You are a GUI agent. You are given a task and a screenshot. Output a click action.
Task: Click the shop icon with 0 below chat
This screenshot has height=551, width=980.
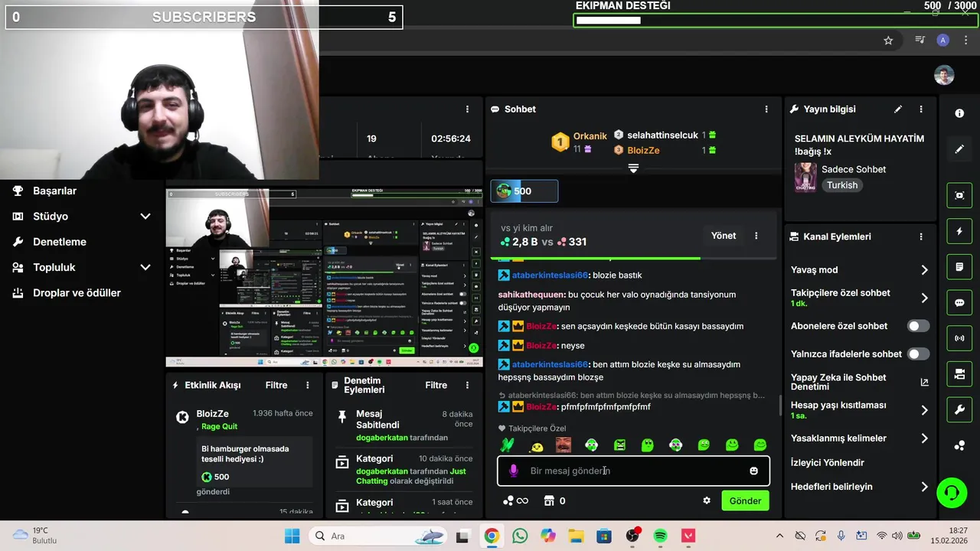click(x=554, y=501)
